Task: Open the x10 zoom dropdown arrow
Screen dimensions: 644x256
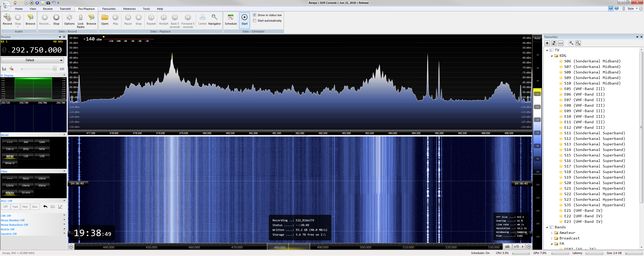Action: (523, 246)
